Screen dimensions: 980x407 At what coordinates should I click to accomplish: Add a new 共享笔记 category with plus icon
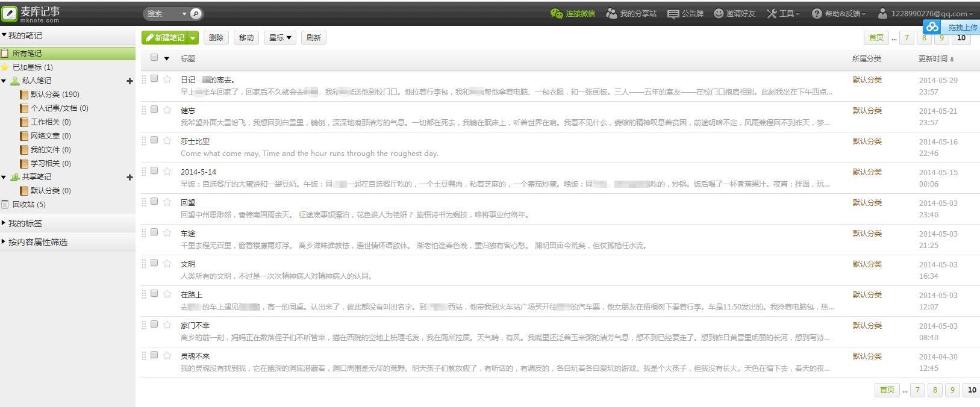coord(129,177)
